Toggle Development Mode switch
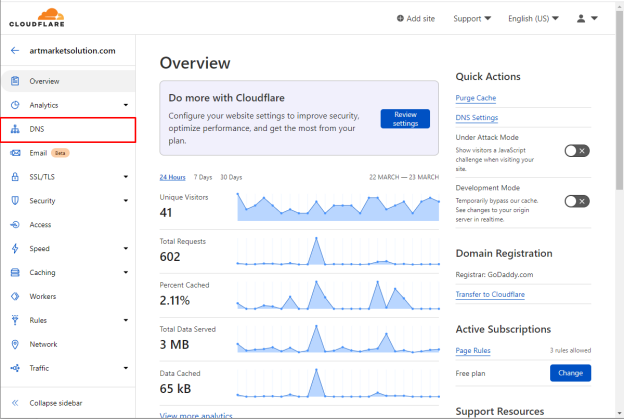This screenshot has width=624, height=419. point(577,201)
